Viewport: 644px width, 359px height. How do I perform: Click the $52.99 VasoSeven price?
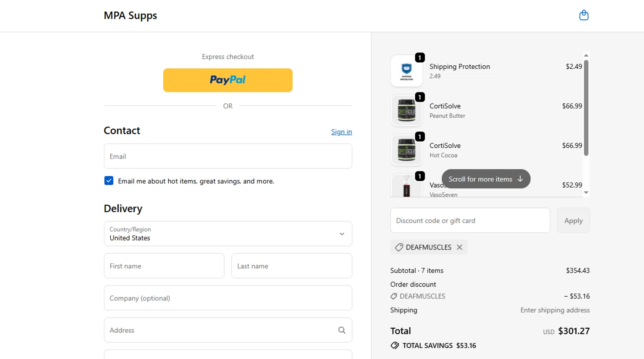[x=572, y=185]
